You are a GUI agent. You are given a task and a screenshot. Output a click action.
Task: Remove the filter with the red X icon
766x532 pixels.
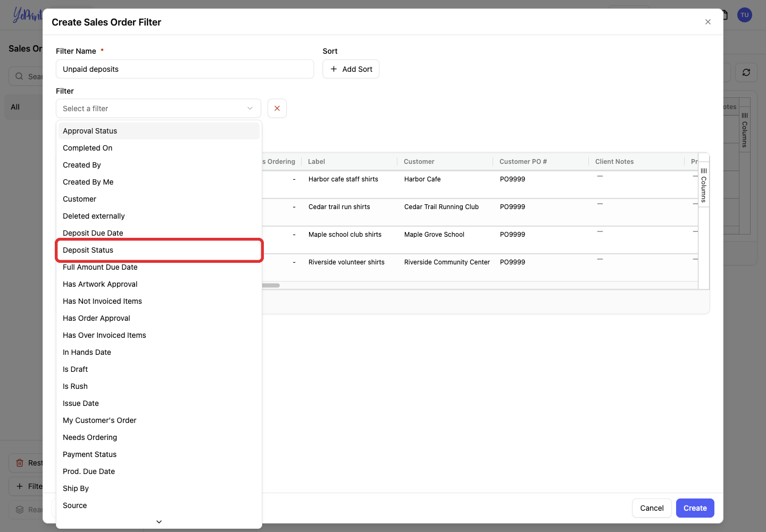coord(277,109)
